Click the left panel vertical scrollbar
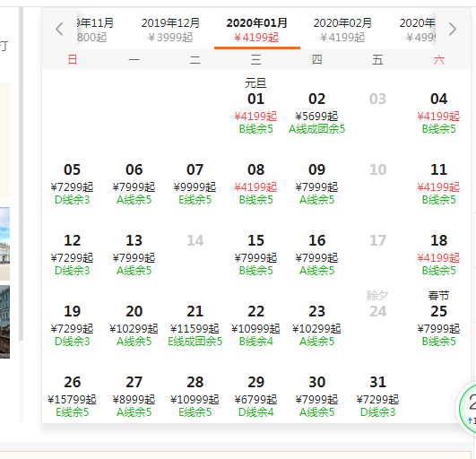The height and width of the screenshot is (459, 476). pyautogui.click(x=21, y=173)
